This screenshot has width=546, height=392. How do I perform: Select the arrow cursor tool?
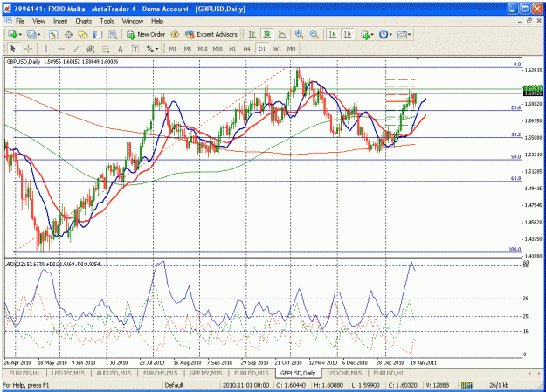(x=13, y=49)
